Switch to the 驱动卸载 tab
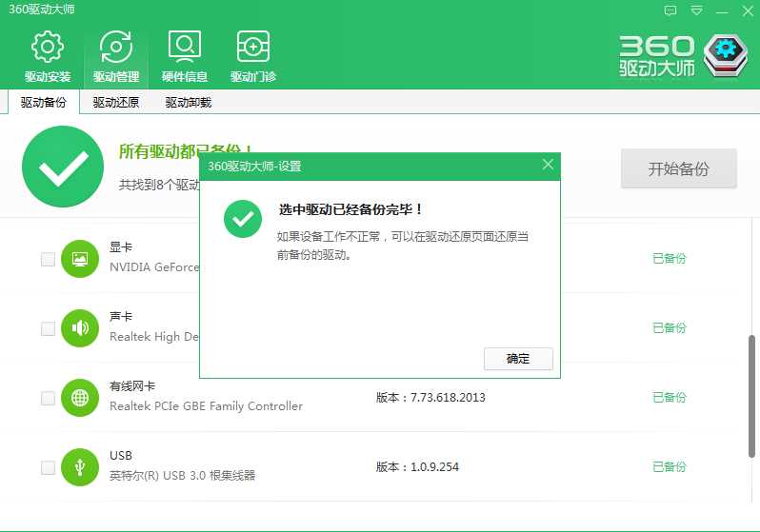 click(x=188, y=103)
